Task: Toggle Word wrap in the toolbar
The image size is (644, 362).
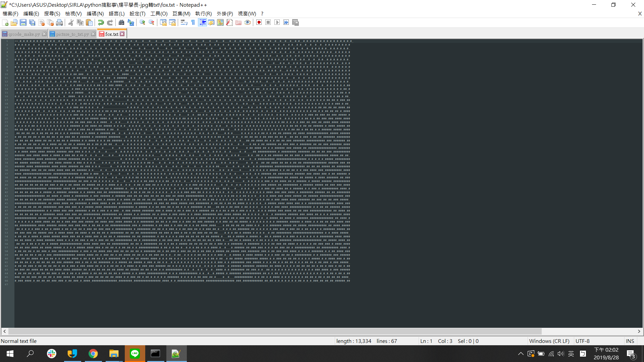Action: pyautogui.click(x=184, y=22)
